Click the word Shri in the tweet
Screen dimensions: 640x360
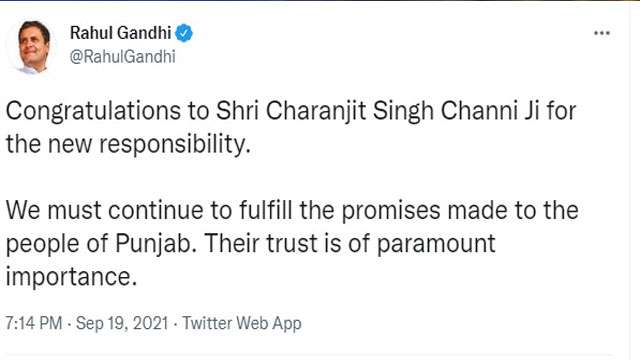tap(238, 111)
